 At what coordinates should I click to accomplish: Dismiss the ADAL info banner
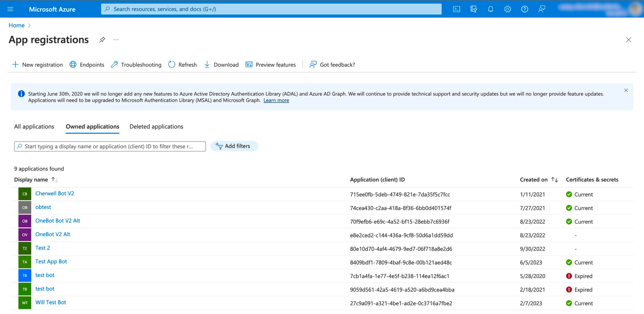click(626, 90)
